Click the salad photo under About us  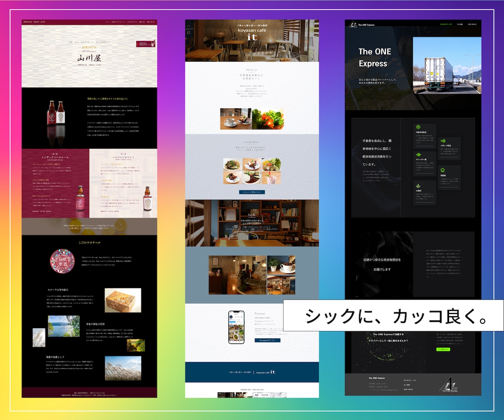268,119
